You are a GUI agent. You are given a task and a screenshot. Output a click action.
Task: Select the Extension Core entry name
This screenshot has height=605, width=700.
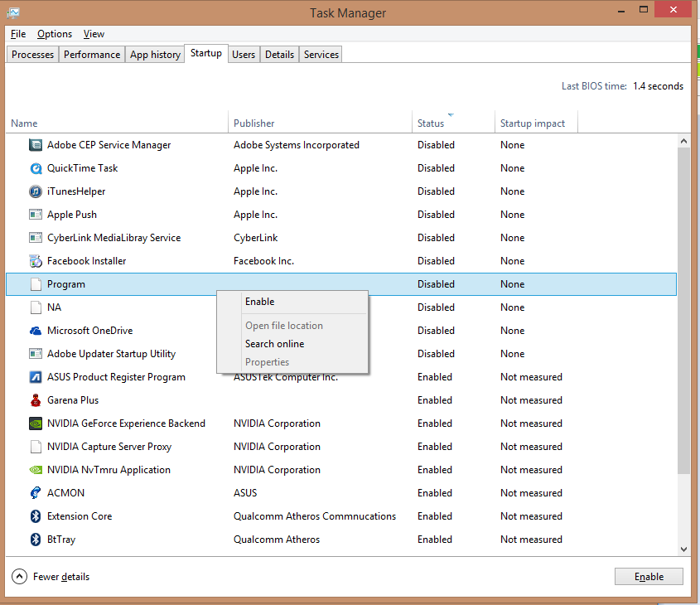pos(80,516)
